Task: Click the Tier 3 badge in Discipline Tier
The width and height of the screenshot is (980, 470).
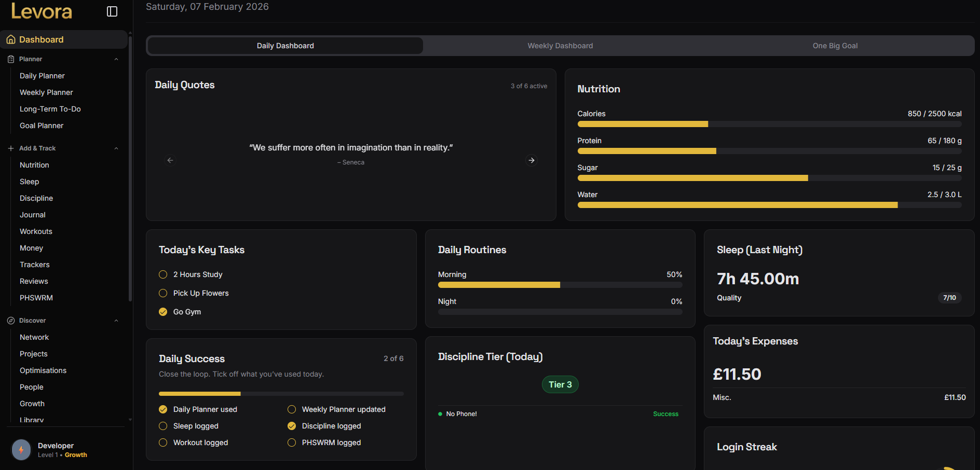Action: [560, 384]
